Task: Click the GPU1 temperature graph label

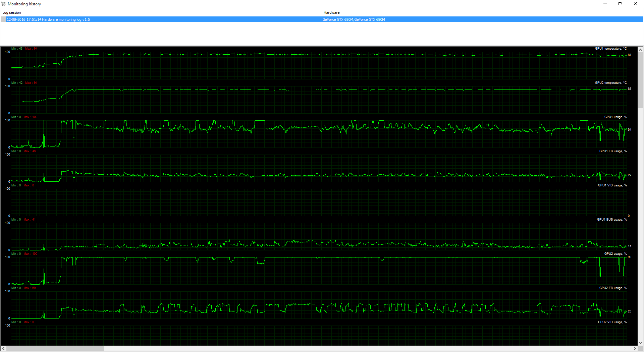Action: click(x=611, y=49)
